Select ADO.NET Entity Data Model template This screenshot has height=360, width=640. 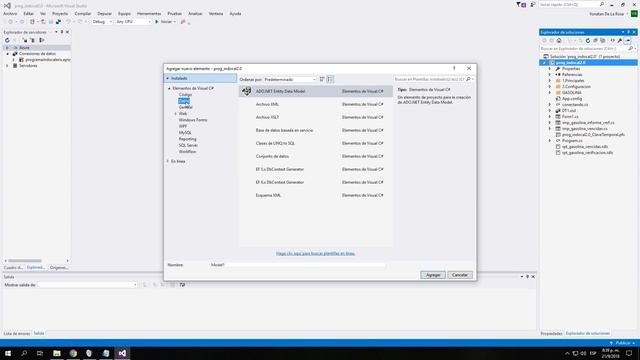click(316, 91)
